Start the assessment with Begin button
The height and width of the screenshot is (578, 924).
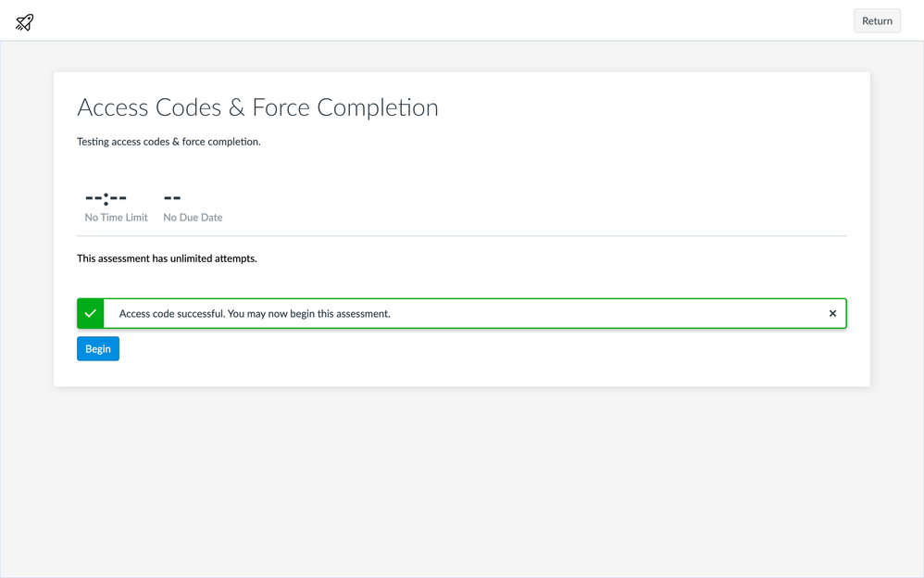click(x=98, y=349)
